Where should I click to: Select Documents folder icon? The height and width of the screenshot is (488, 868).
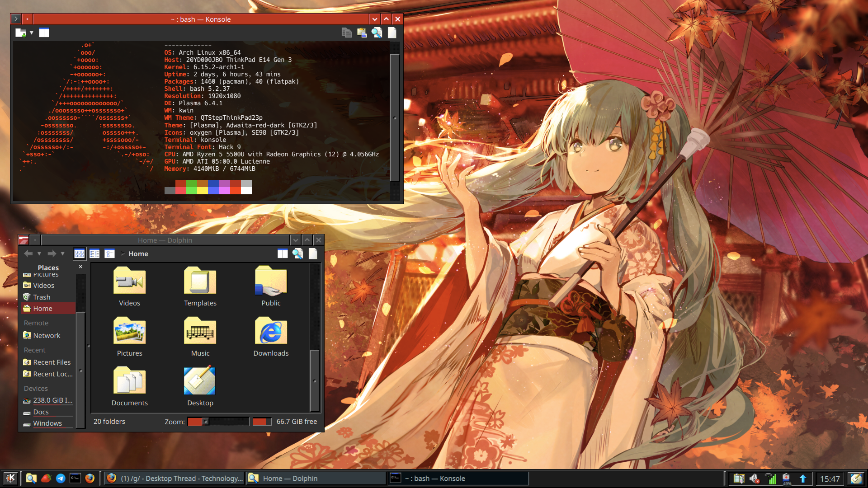pyautogui.click(x=129, y=380)
